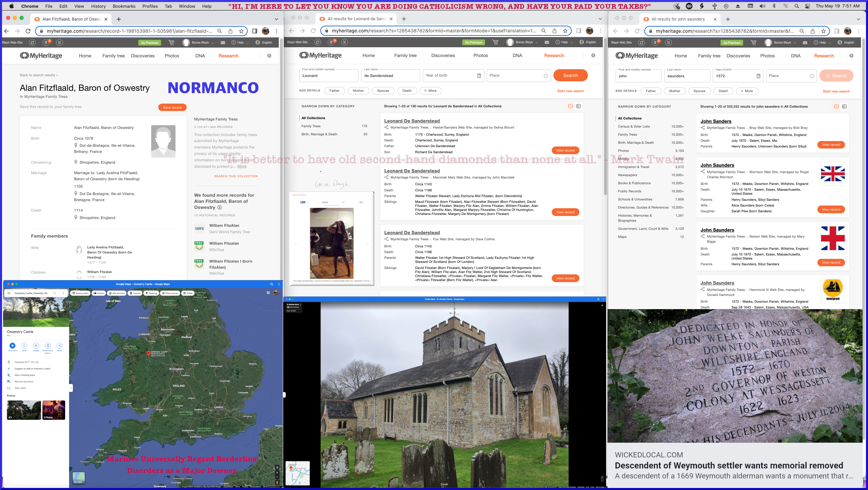Click the info icon next to 'We found more records'
Image resolution: width=868 pixels, height=490 pixels.
pos(219,208)
